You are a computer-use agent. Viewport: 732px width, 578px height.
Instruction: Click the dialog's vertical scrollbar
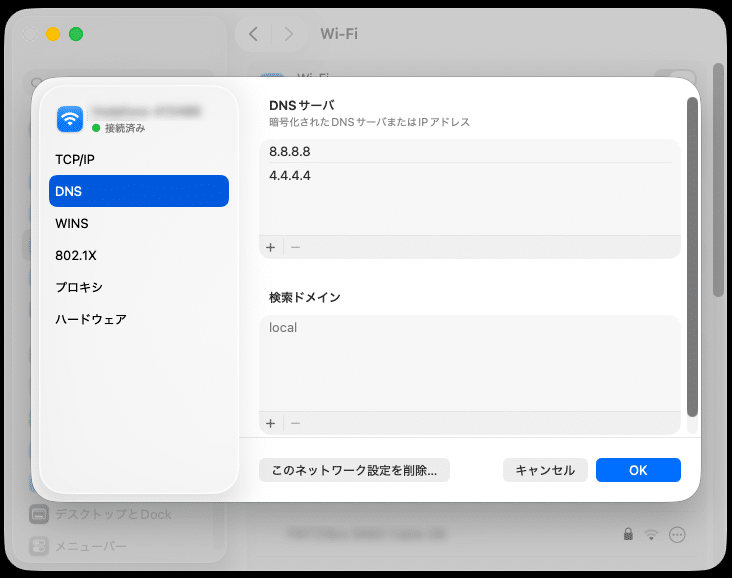(x=692, y=257)
